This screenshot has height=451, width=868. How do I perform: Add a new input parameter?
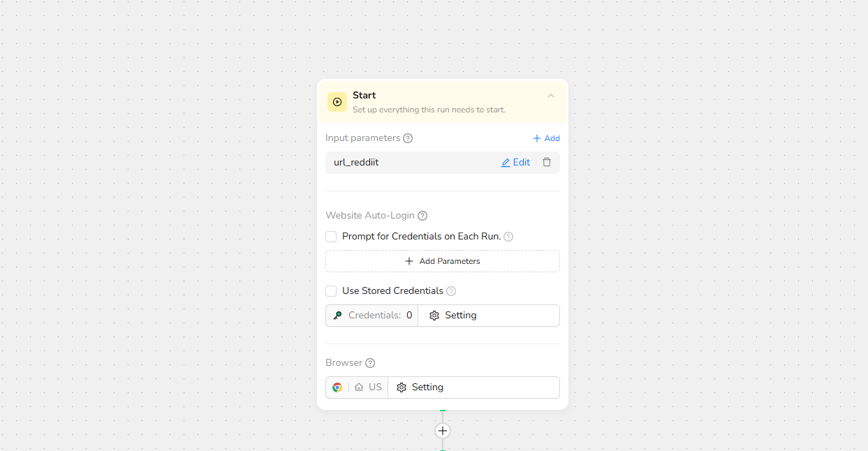click(x=546, y=138)
